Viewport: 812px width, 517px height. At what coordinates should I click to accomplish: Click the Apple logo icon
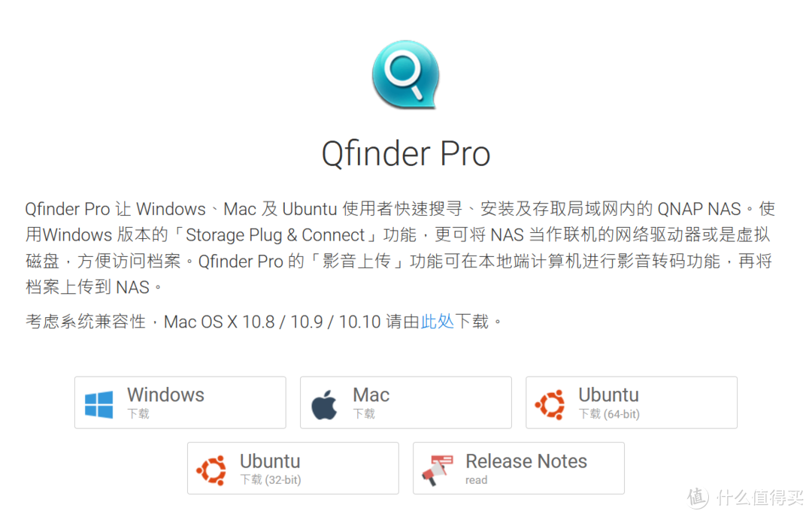tap(324, 404)
